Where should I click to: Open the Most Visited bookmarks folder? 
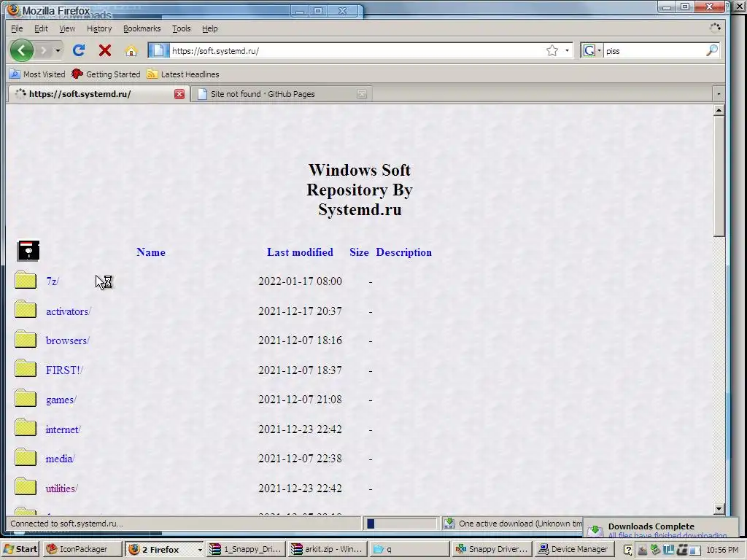(x=37, y=74)
